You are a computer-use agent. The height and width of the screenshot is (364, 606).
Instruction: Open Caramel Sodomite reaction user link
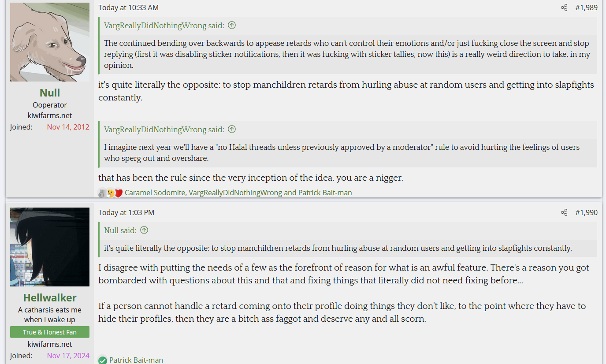(155, 193)
